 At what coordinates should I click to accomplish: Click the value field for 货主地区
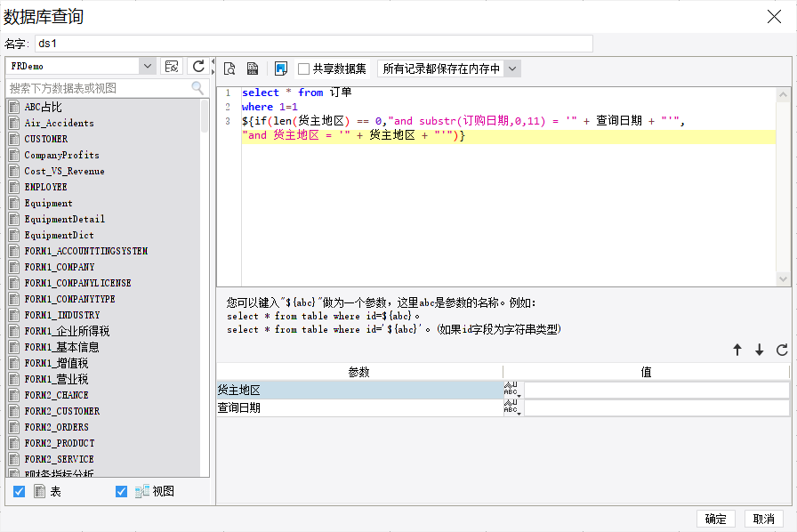coord(656,390)
